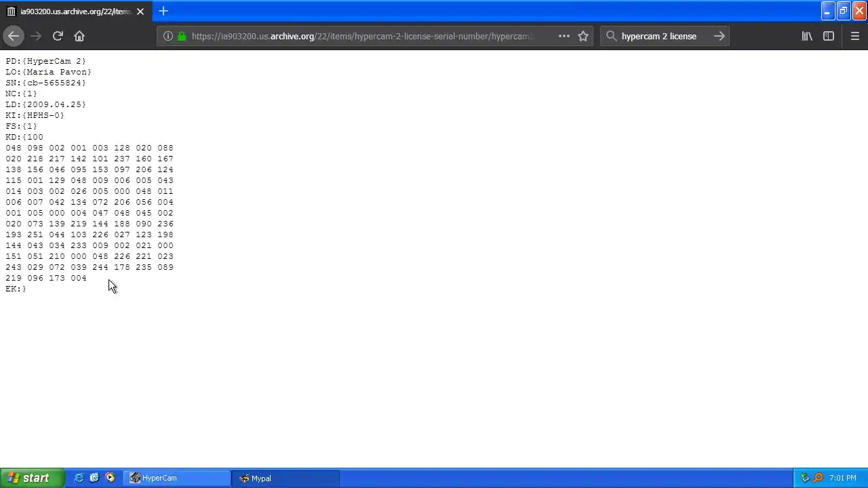Show site information icon in address bar
The height and width of the screenshot is (488, 868).
168,36
